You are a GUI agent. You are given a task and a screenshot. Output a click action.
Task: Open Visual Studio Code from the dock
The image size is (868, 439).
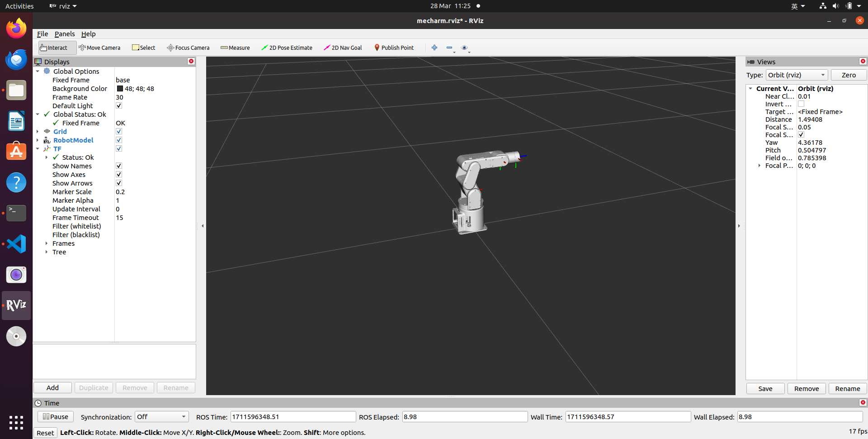click(16, 244)
